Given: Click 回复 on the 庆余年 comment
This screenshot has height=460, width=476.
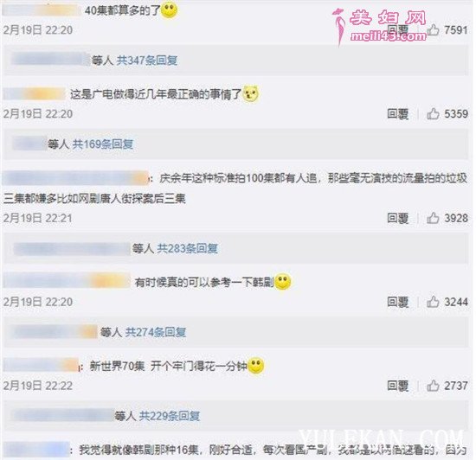Looking at the screenshot, I should click(x=398, y=218).
